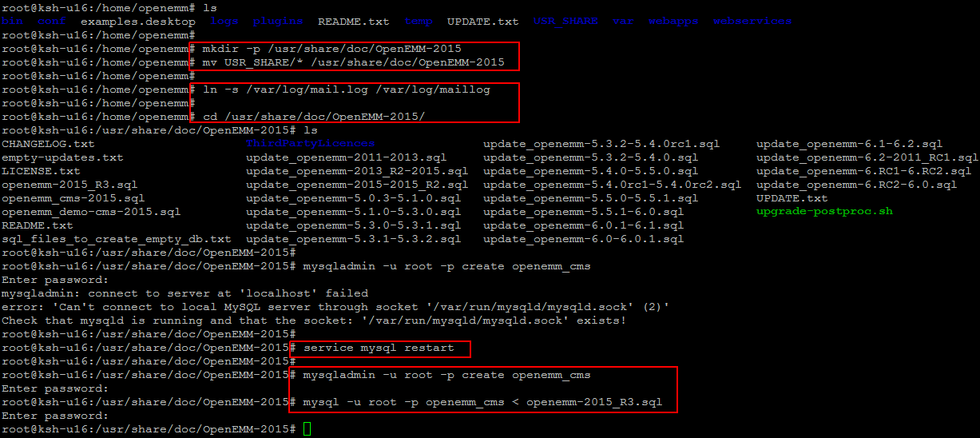Select update_openemm-6.0.1-6.1.sql file name

584,225
